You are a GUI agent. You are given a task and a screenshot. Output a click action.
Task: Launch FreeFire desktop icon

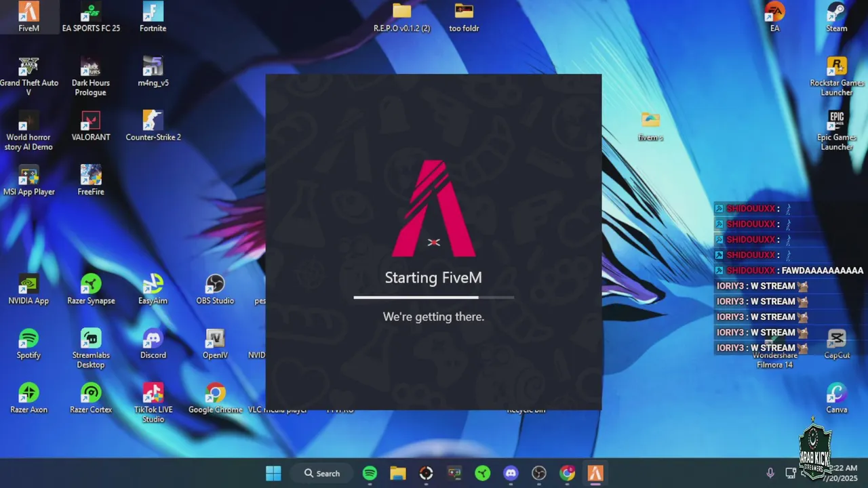tap(91, 180)
